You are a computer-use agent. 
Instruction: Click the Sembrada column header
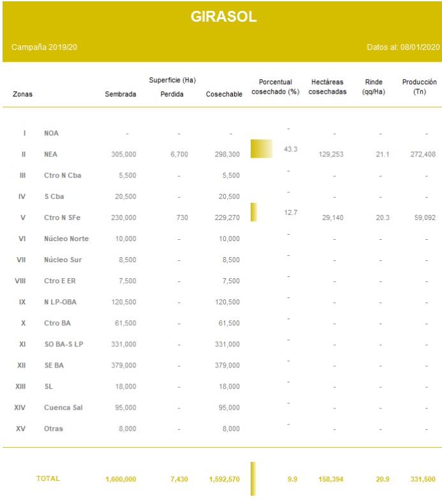pyautogui.click(x=121, y=94)
